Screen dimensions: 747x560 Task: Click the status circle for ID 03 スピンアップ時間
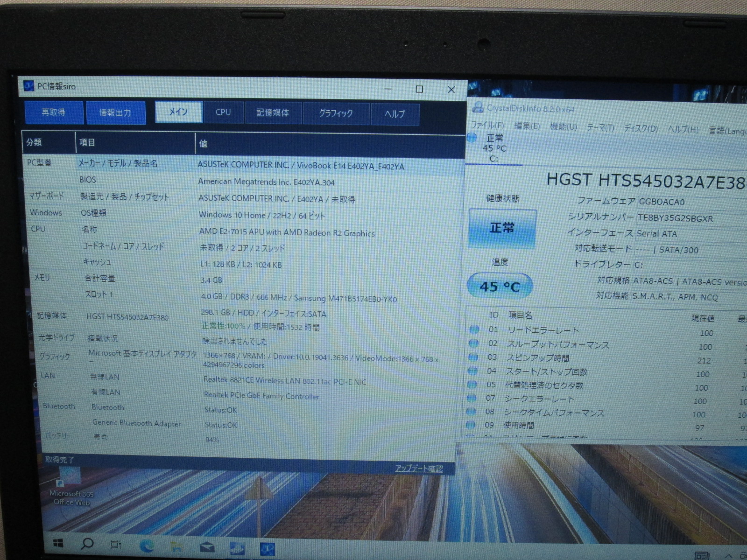pyautogui.click(x=473, y=357)
